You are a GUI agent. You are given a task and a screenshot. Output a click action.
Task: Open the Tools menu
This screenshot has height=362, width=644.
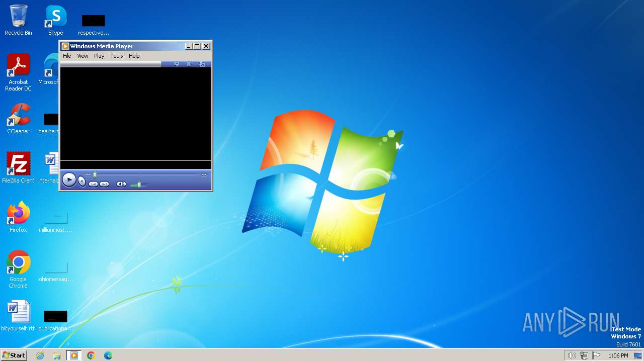pyautogui.click(x=117, y=56)
